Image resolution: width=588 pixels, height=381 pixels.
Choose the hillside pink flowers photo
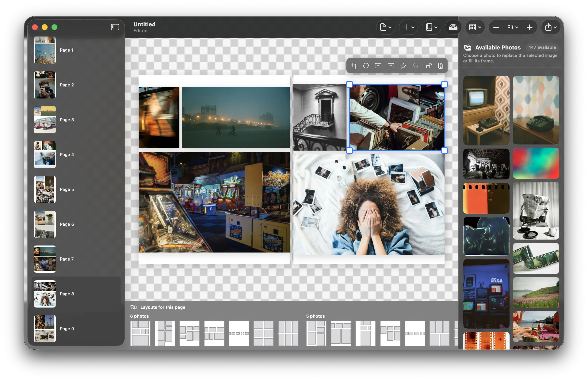click(x=536, y=292)
